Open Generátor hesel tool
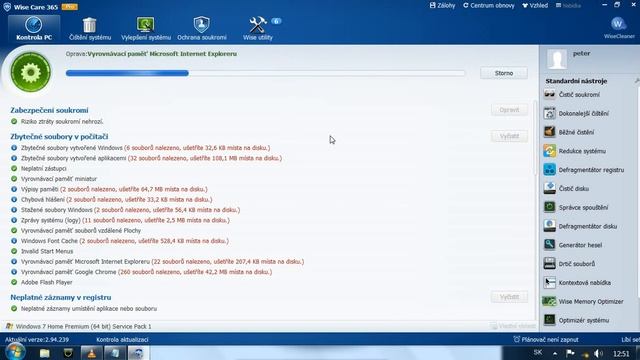 [573, 244]
